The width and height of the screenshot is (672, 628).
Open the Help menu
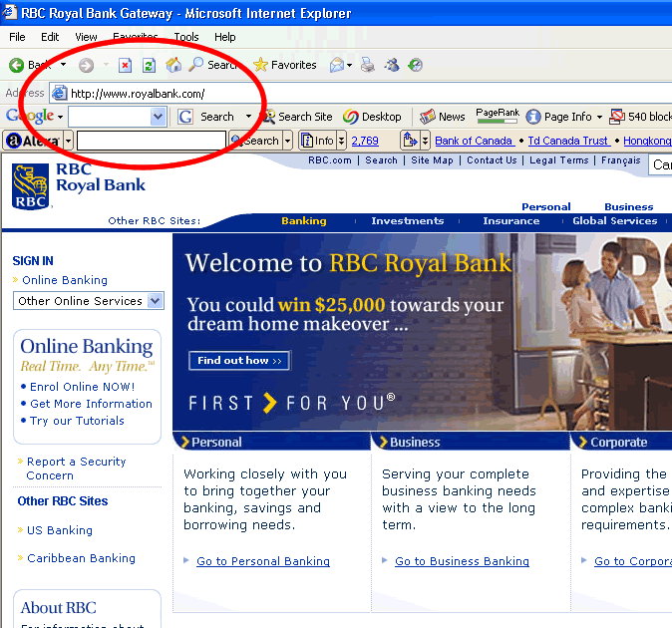pyautogui.click(x=225, y=37)
